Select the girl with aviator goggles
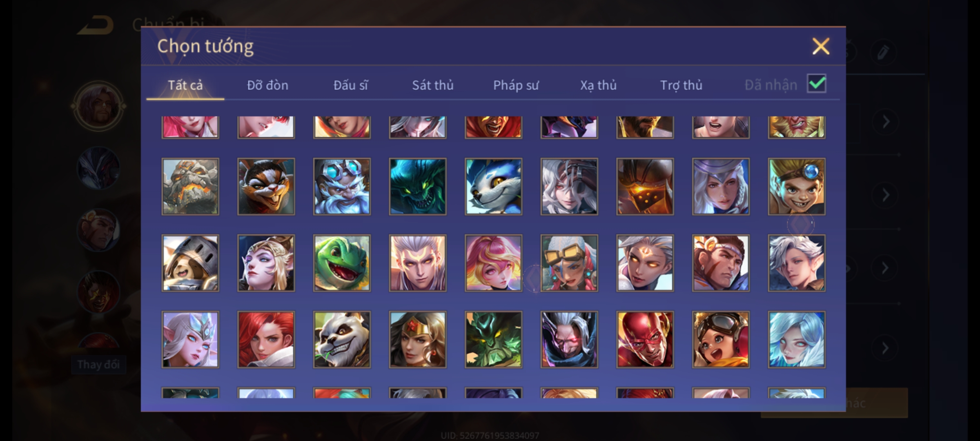Viewport: 980px width, 441px height. (721, 340)
